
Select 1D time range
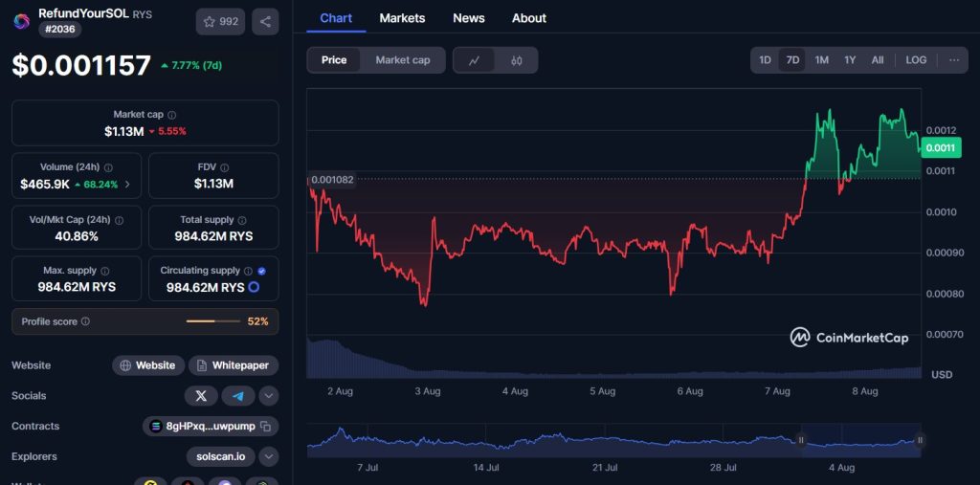pyautogui.click(x=765, y=60)
